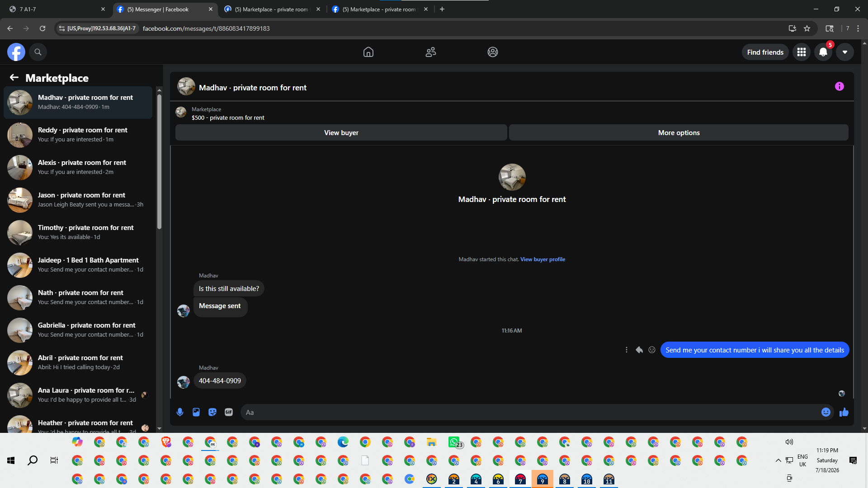Choose a sticker with the sticker icon
The height and width of the screenshot is (488, 868).
tap(212, 412)
